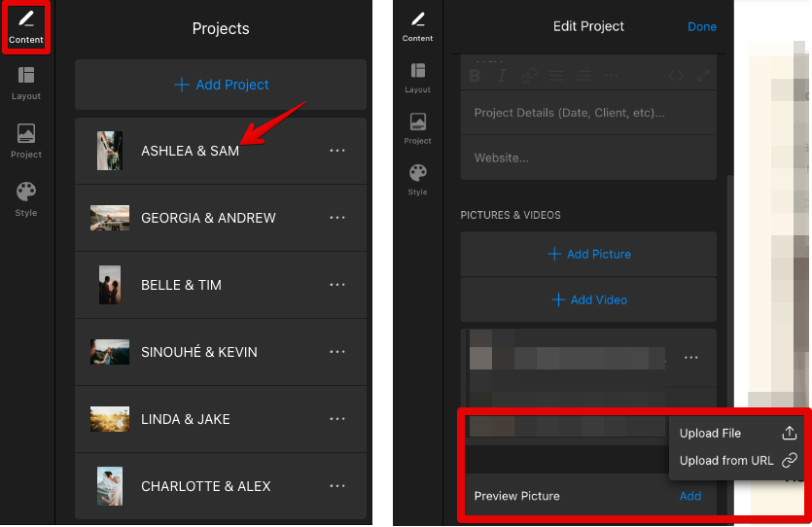The width and height of the screenshot is (812, 527).
Task: Open Project tab in Projects panel sidebar
Action: 26,141
